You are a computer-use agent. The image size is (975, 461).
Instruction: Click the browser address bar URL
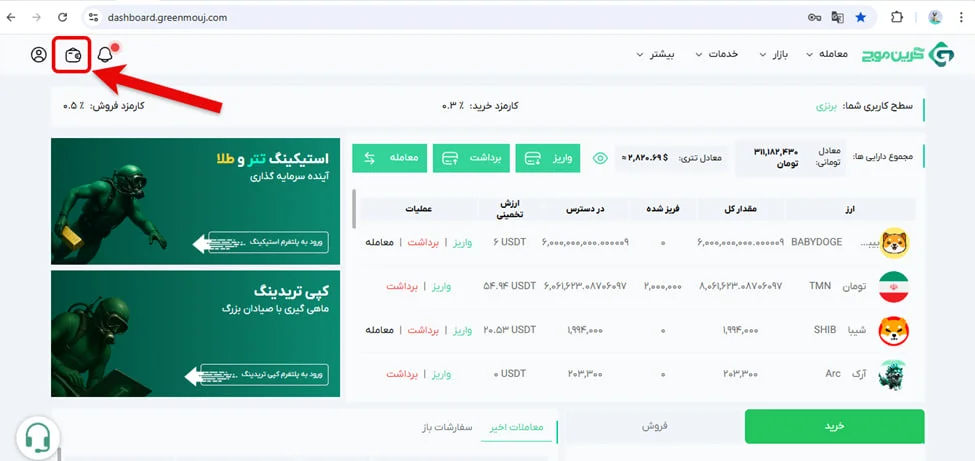click(167, 17)
